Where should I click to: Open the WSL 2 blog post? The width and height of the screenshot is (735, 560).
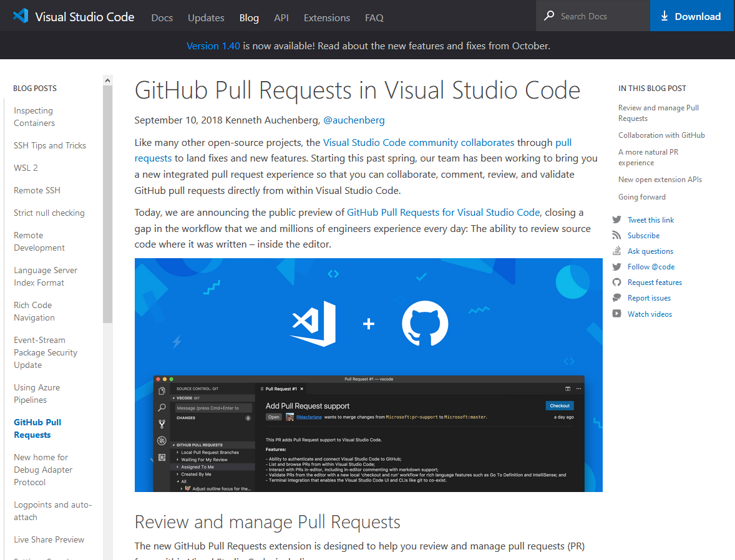point(26,168)
